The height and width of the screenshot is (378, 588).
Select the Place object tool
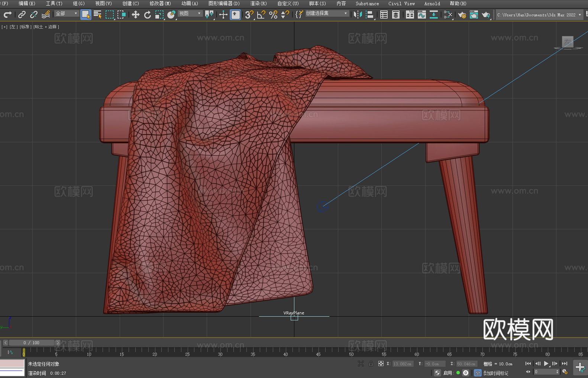171,14
